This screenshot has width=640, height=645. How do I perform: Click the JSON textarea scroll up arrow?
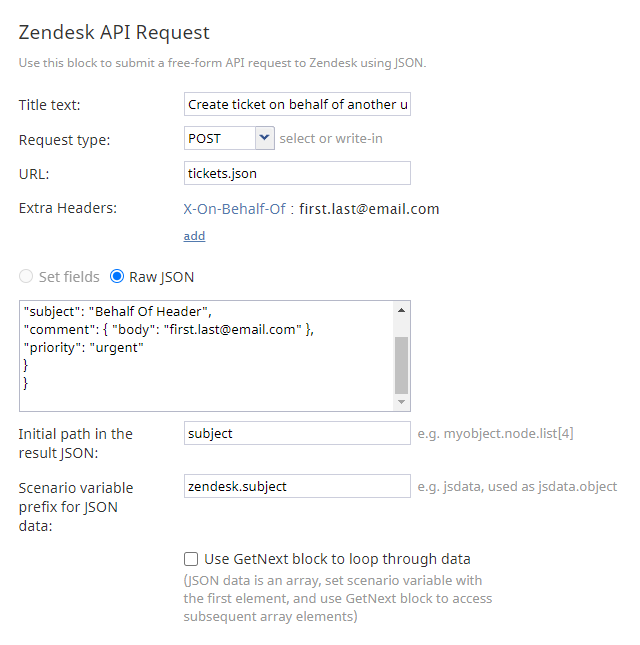pyautogui.click(x=401, y=311)
